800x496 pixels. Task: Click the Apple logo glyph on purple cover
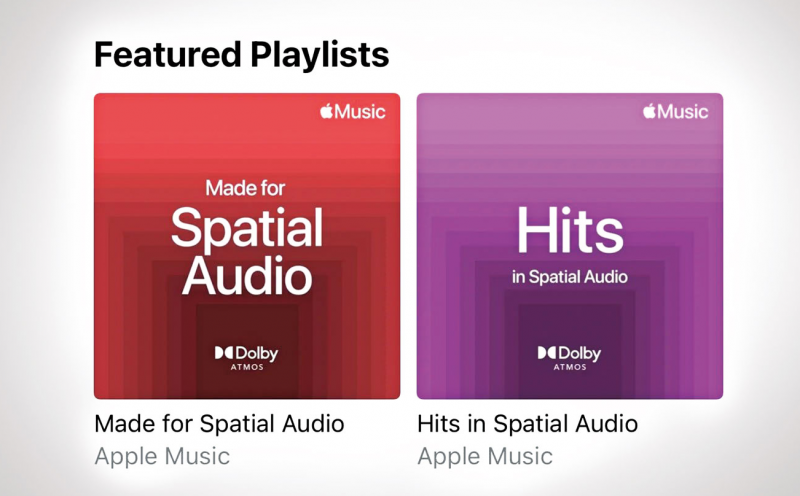tap(649, 111)
